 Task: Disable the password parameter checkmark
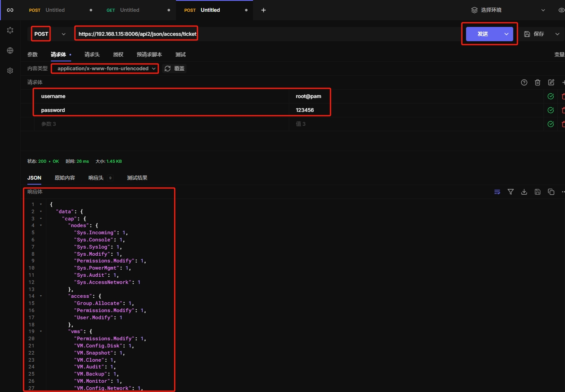[550, 110]
